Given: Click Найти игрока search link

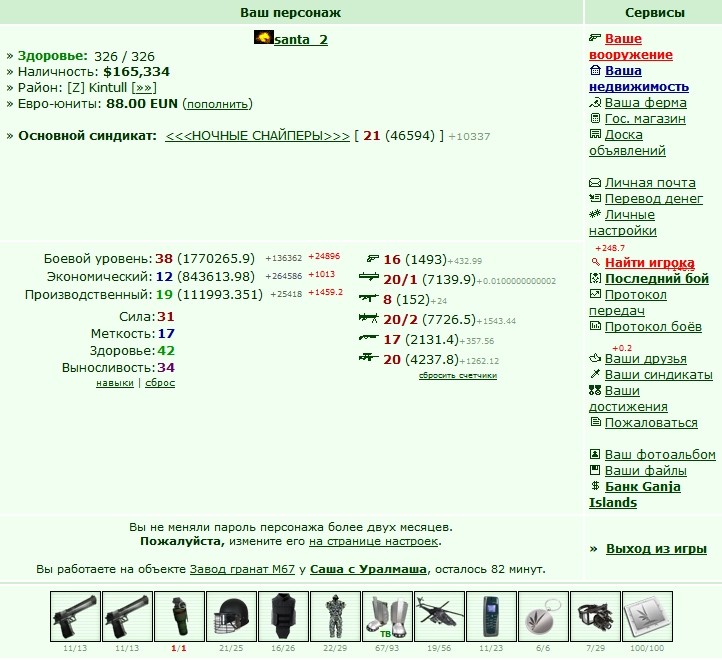Looking at the screenshot, I should pyautogui.click(x=649, y=263).
